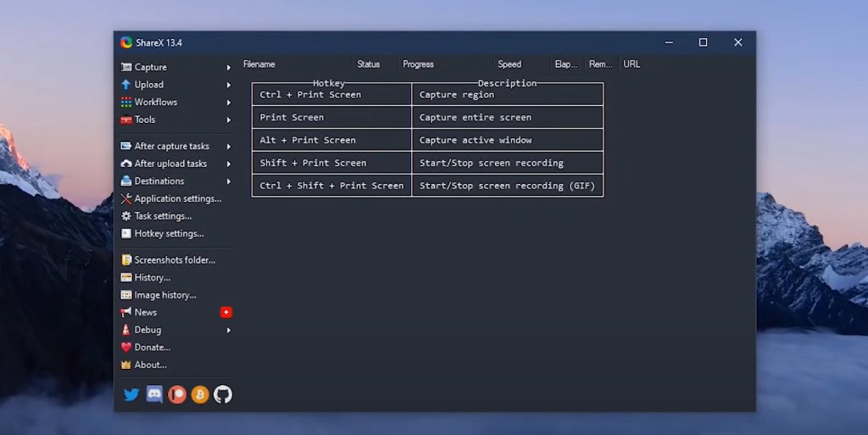
Task: Open the Tools menu
Action: tap(145, 120)
